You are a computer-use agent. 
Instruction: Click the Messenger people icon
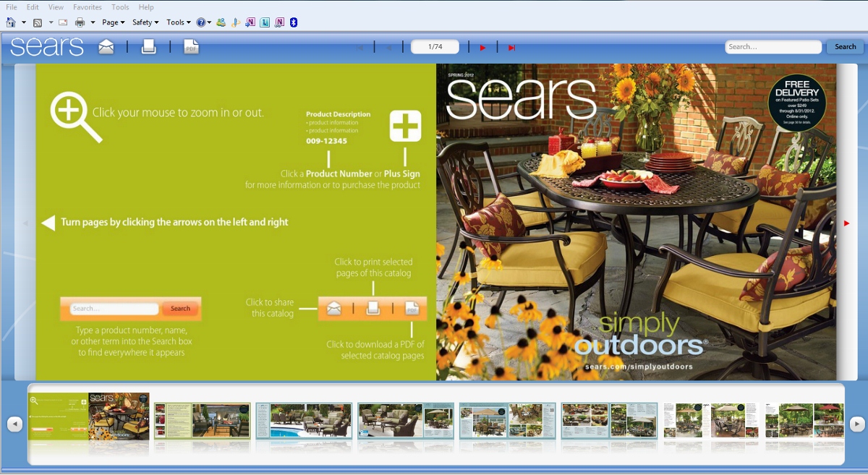221,22
